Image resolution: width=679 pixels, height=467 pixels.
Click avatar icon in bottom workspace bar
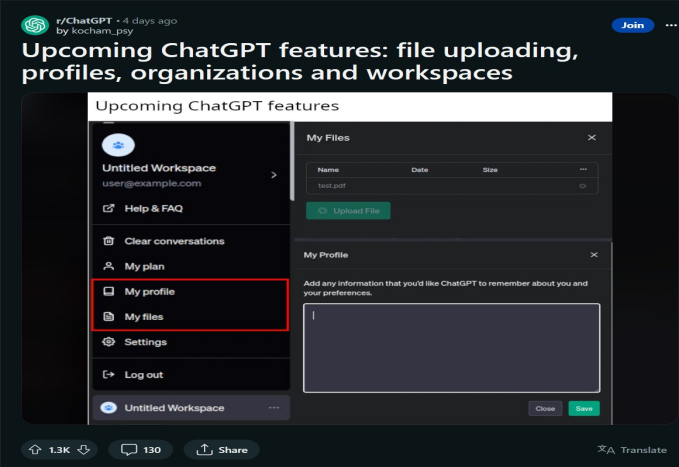point(109,408)
